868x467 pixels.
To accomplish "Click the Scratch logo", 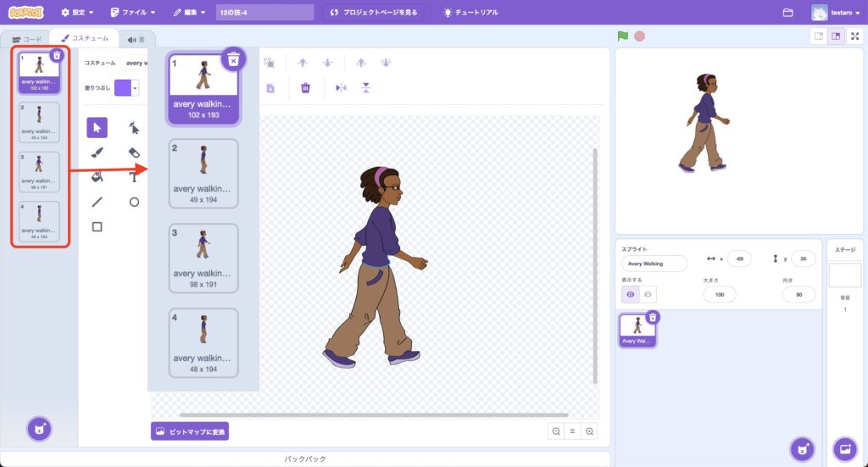I will click(26, 12).
